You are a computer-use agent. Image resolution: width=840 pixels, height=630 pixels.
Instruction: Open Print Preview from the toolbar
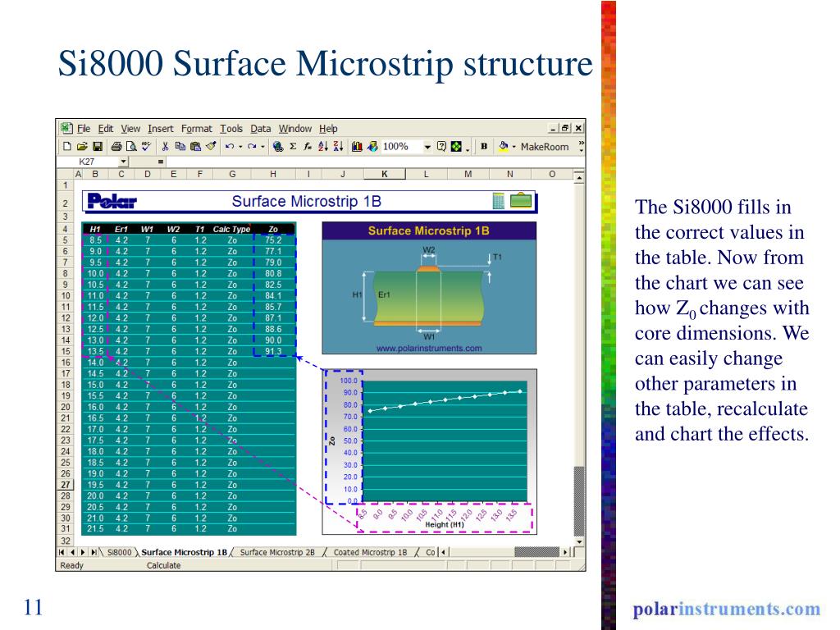(131, 146)
